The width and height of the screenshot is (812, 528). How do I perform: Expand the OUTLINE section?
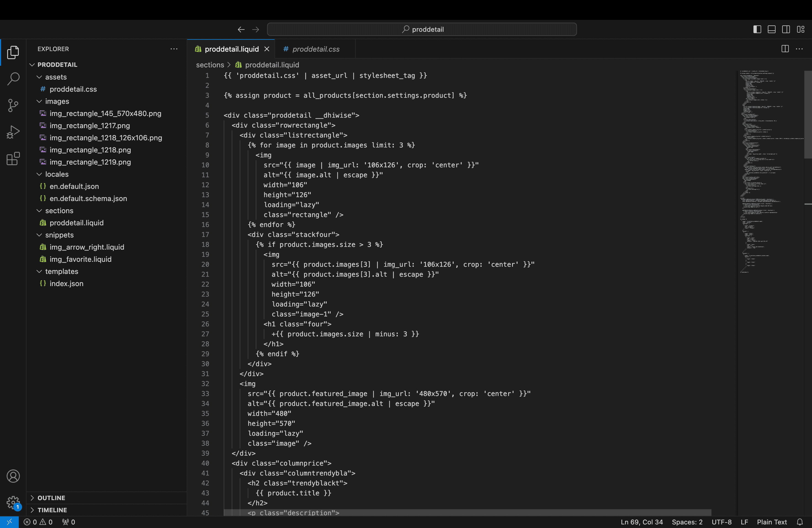(x=51, y=498)
